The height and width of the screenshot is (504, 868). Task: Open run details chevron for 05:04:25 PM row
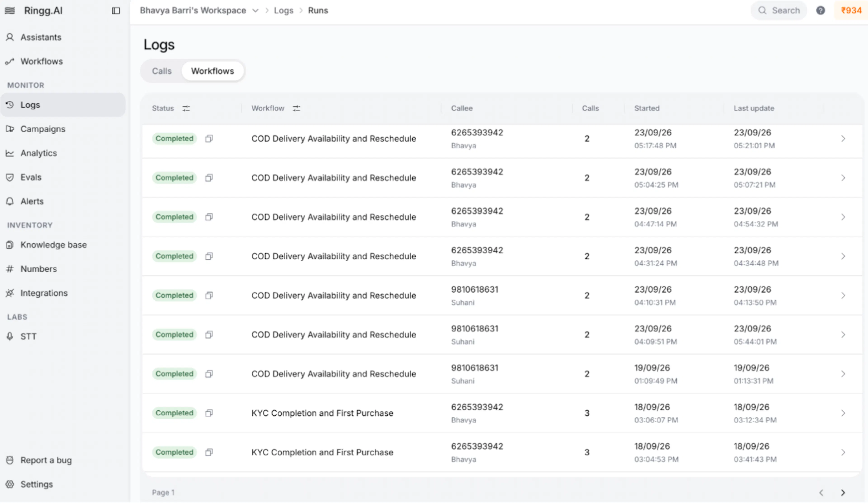(843, 178)
